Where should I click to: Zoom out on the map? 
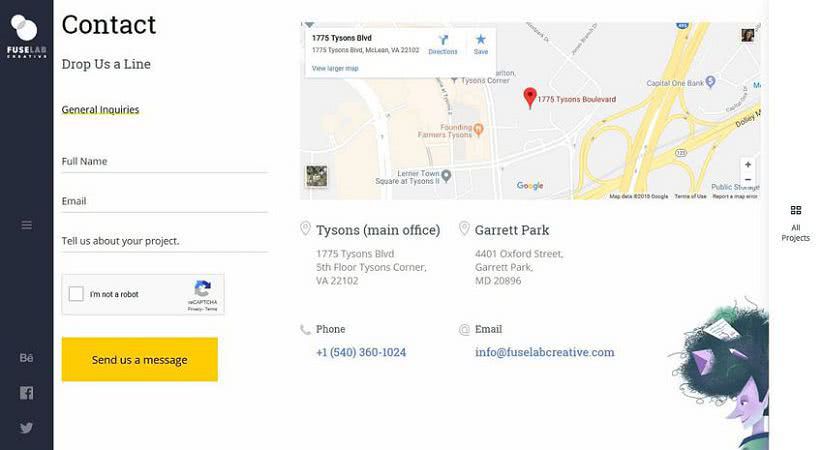click(x=748, y=180)
